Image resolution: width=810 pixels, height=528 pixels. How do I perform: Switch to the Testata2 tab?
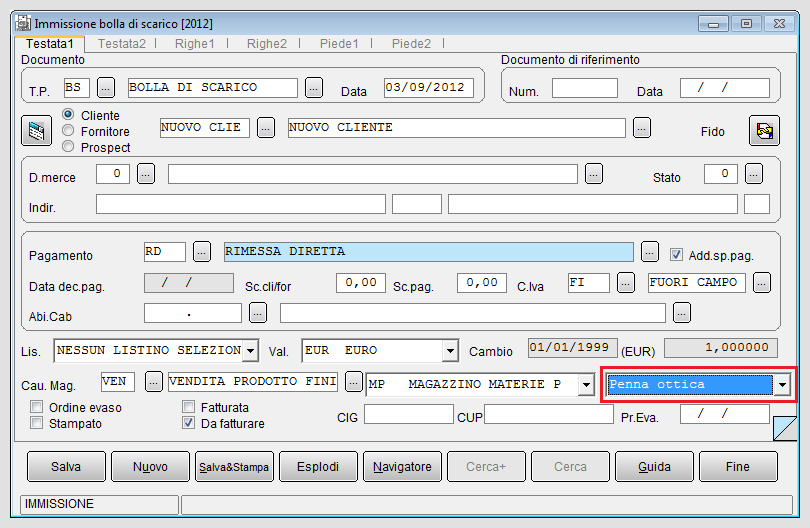pos(122,44)
